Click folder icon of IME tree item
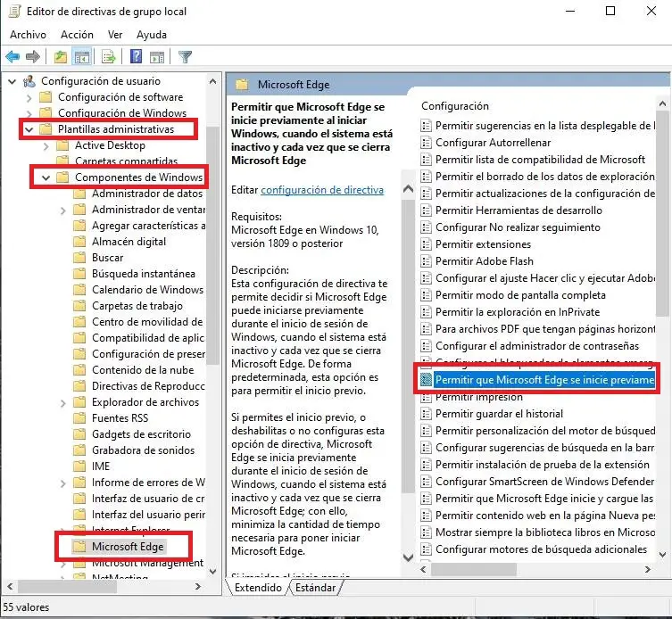 click(x=79, y=466)
